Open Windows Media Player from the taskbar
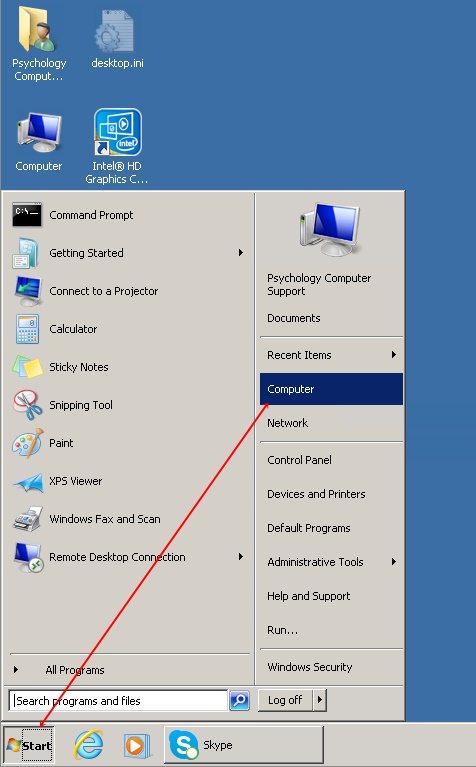Screen dimensions: 476x767 (x=136, y=745)
